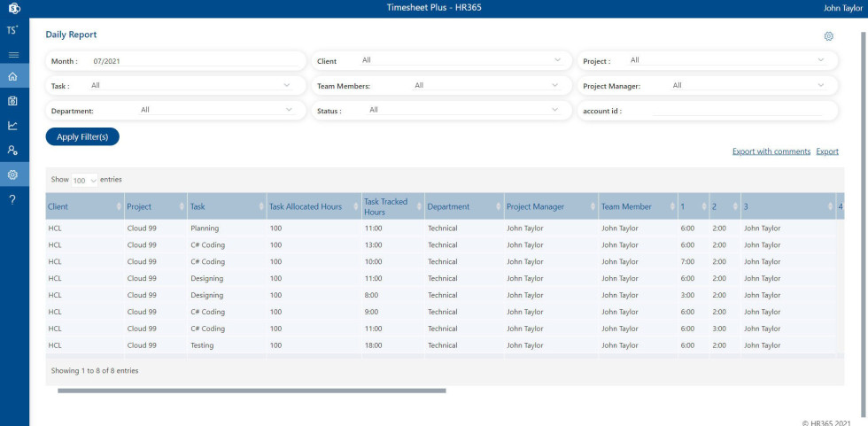Click the settings gear at top right of report

point(828,36)
